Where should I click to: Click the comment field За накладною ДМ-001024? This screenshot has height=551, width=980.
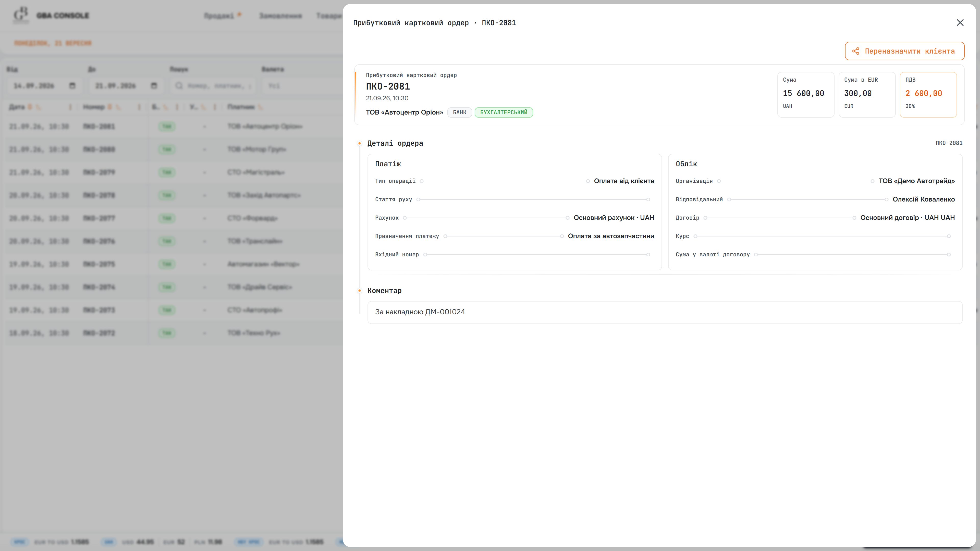tap(665, 312)
